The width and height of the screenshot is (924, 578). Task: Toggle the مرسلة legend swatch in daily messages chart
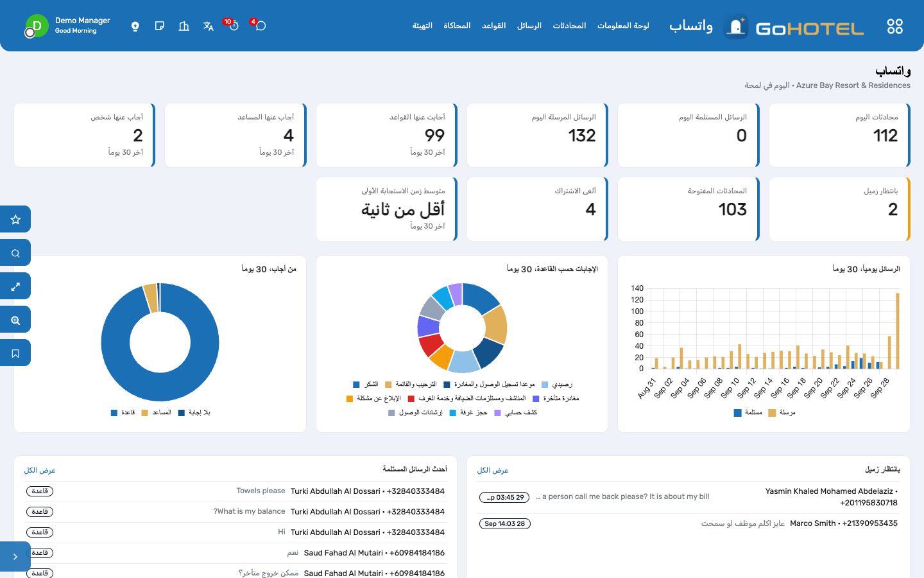pos(772,413)
